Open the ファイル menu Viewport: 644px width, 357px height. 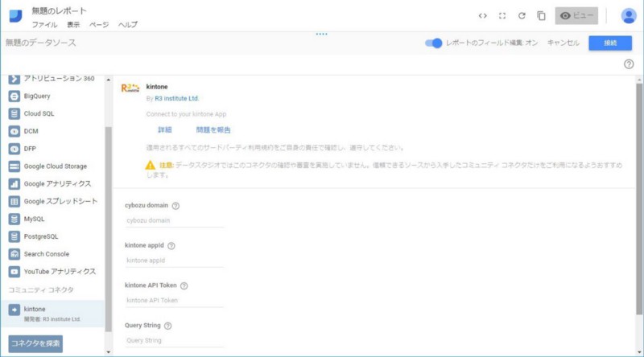tap(45, 25)
